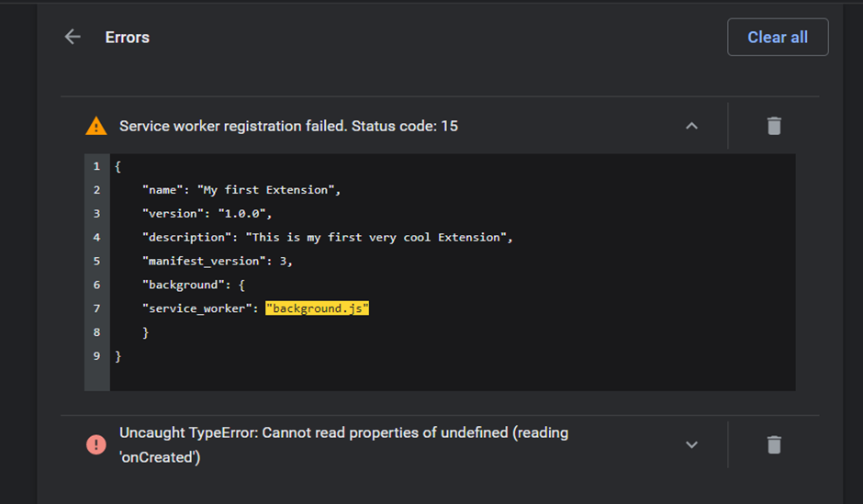Viewport: 863px width, 504px height.
Task: Click the "manifest_version": 3 line
Action: click(x=217, y=261)
